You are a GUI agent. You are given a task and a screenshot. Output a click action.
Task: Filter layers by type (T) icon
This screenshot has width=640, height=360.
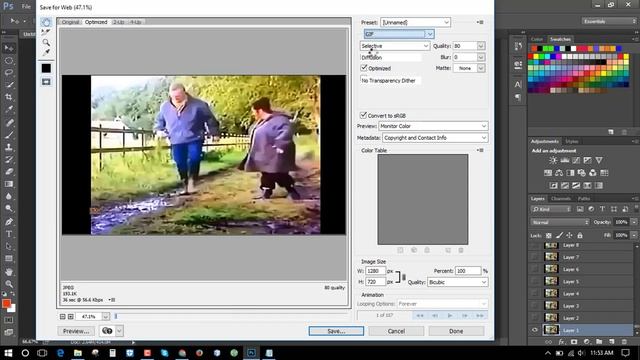(x=602, y=209)
